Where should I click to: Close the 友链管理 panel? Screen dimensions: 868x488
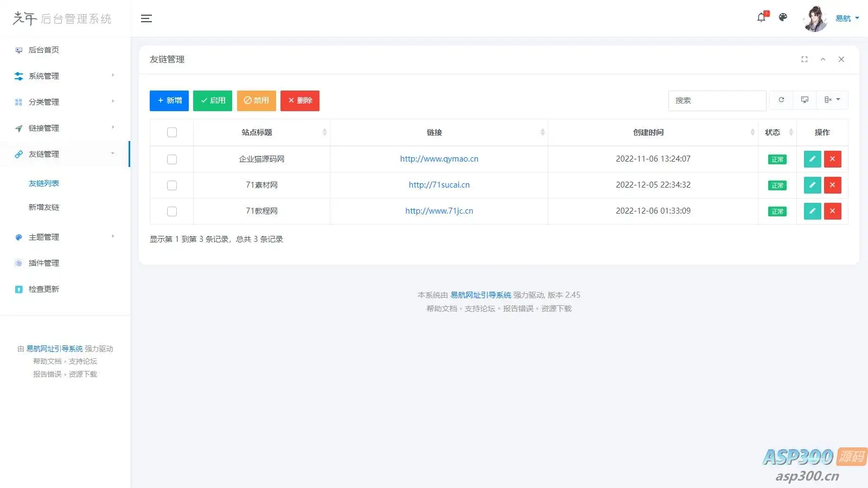click(841, 60)
